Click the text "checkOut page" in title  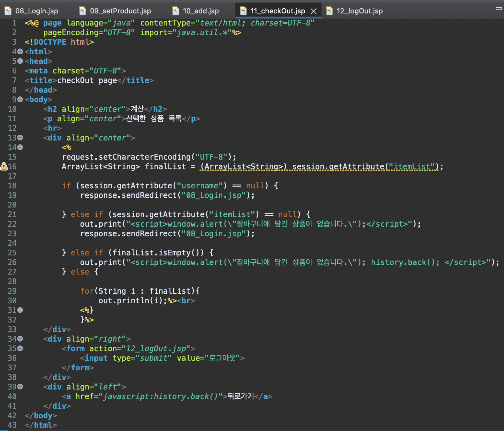pos(87,80)
